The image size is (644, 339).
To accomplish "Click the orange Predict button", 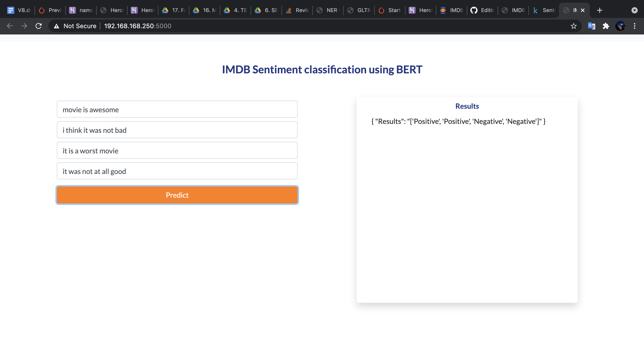I will pyautogui.click(x=177, y=195).
